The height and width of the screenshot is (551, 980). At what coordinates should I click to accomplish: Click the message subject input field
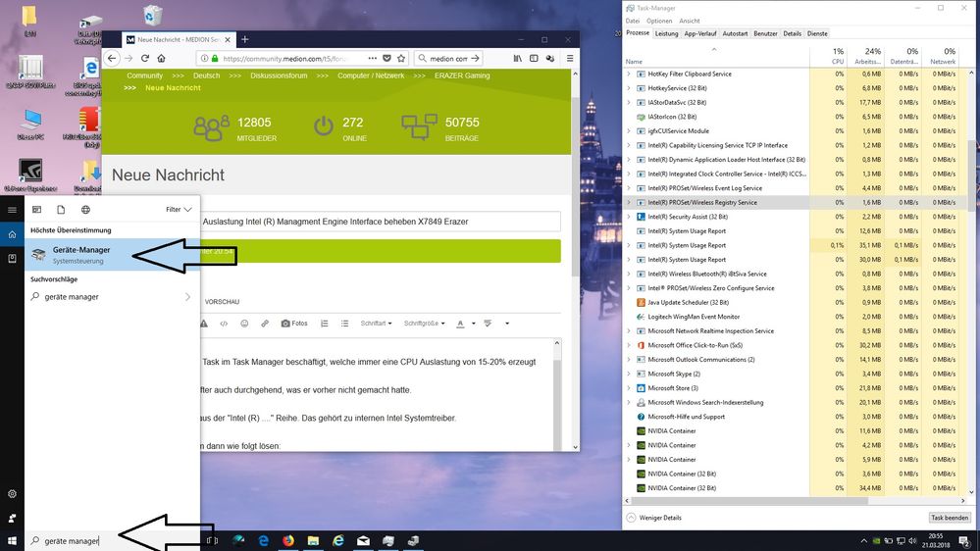[380, 222]
